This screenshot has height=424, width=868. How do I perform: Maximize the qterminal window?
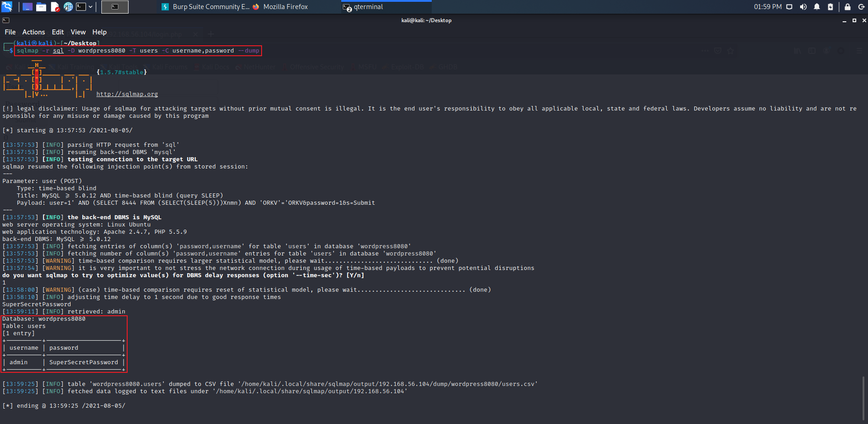click(854, 20)
